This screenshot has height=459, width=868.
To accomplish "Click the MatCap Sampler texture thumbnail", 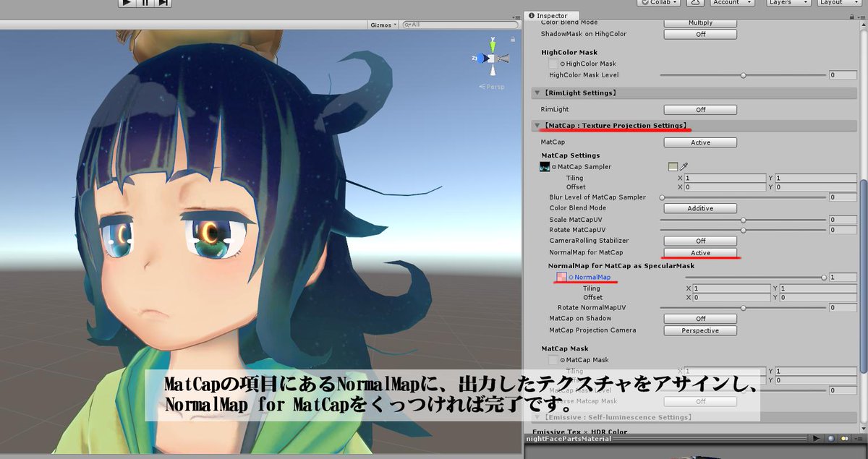I will pyautogui.click(x=545, y=167).
